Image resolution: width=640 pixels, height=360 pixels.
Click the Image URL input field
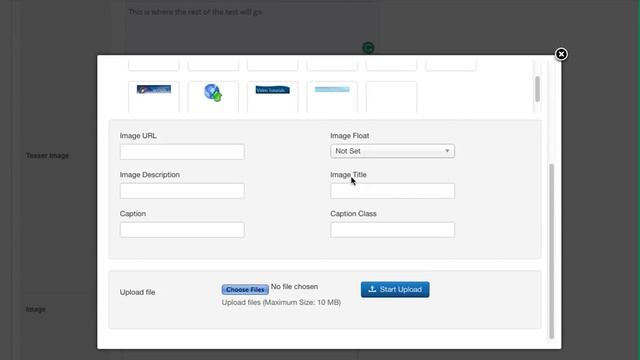(x=182, y=151)
